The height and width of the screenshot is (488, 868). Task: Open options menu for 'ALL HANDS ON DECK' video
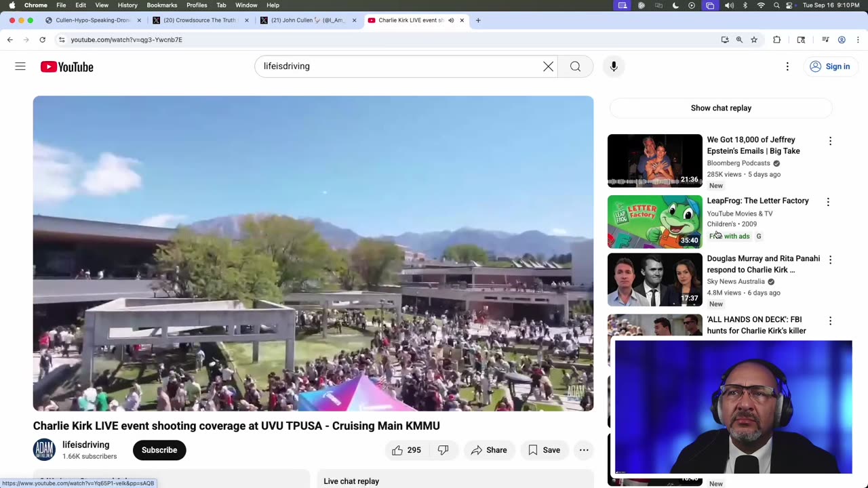pos(830,321)
